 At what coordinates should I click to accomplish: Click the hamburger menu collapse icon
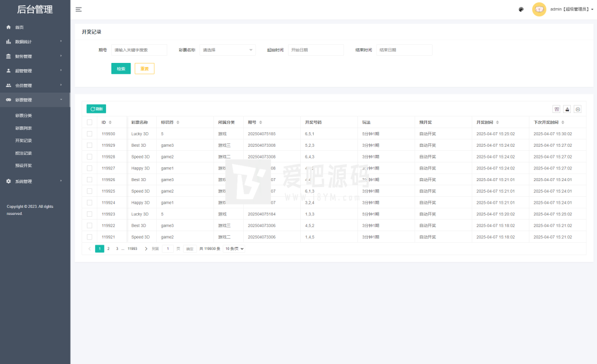pos(79,9)
